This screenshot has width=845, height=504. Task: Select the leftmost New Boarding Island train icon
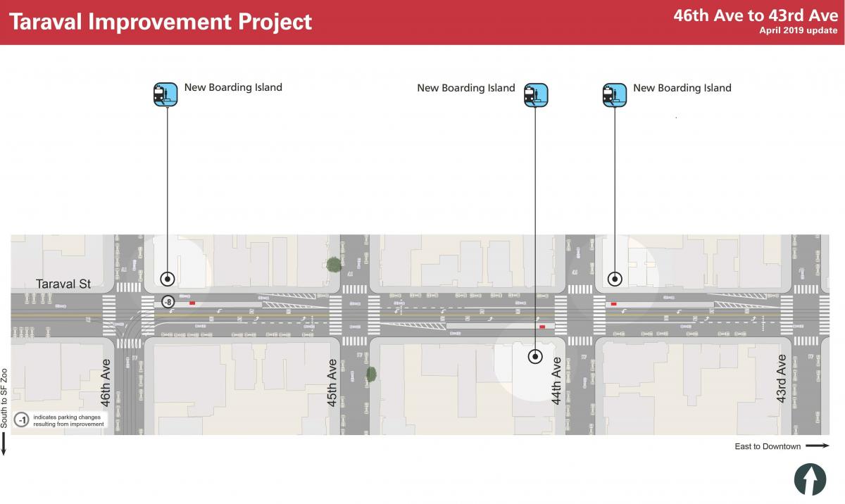click(x=166, y=93)
